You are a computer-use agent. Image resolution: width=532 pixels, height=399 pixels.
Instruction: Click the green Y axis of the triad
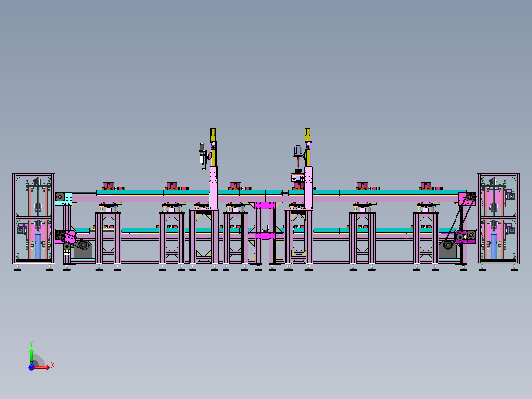click(31, 356)
